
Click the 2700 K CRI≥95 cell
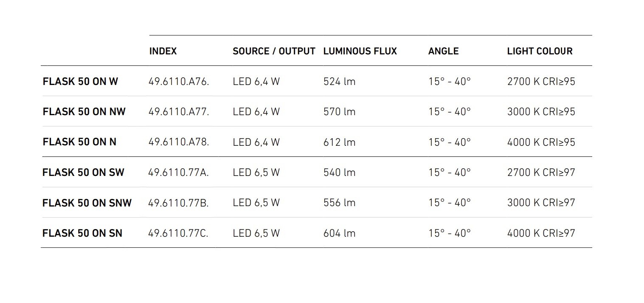541,82
